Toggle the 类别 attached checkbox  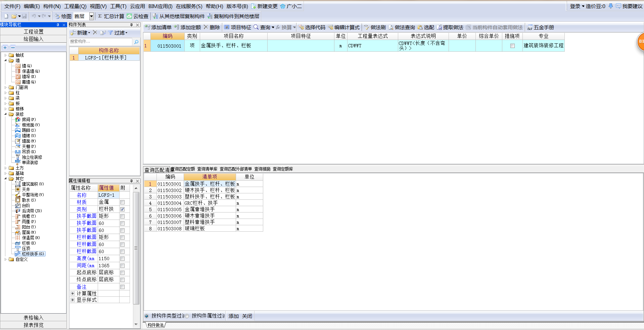click(122, 209)
